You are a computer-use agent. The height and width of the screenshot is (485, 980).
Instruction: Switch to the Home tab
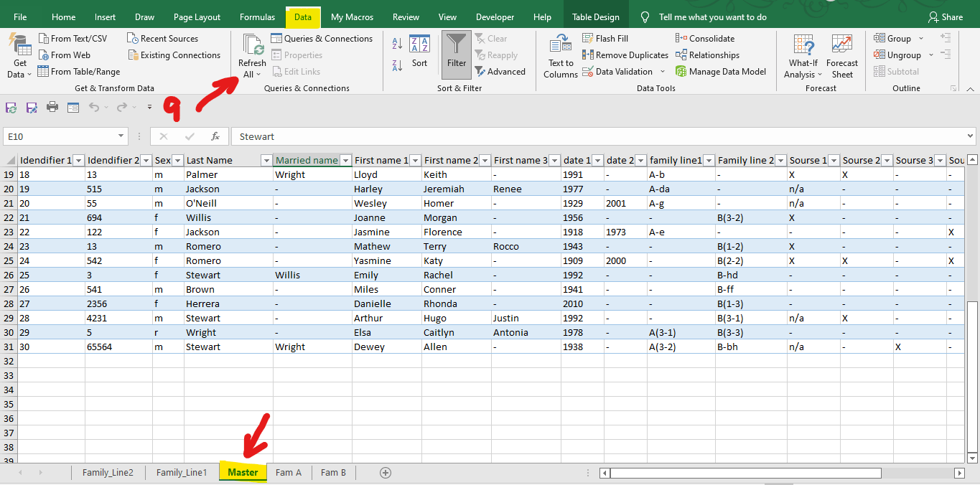pos(63,17)
